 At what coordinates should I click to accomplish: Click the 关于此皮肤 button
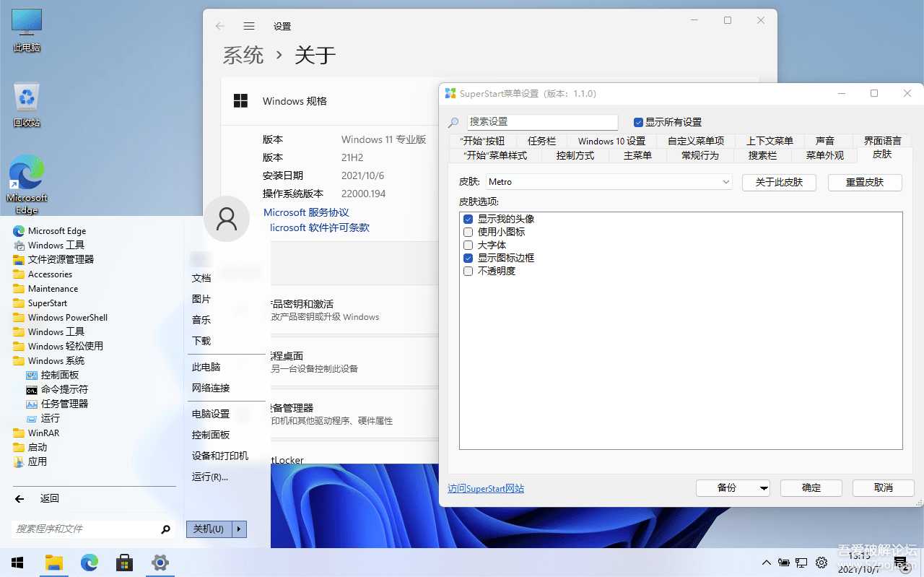(x=778, y=182)
